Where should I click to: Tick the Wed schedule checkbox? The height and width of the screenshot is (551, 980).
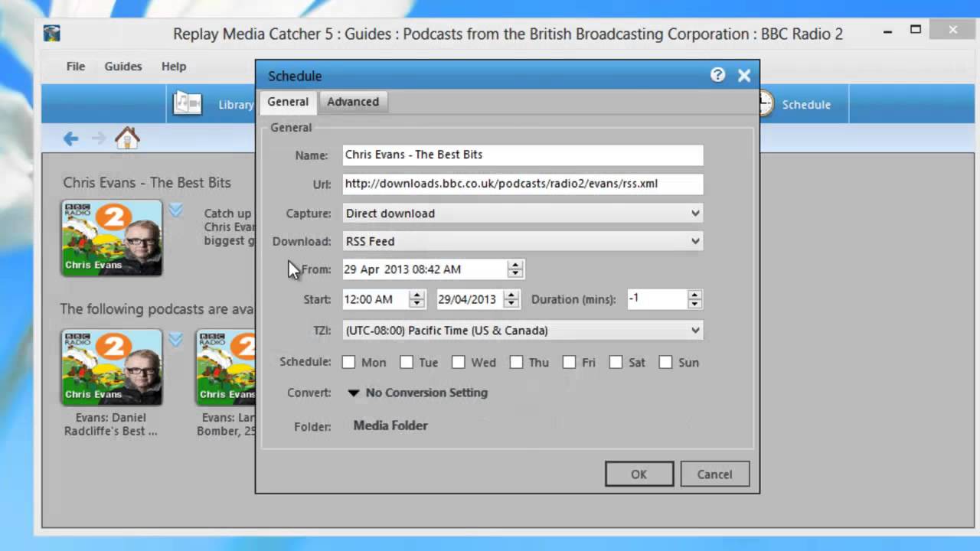459,362
